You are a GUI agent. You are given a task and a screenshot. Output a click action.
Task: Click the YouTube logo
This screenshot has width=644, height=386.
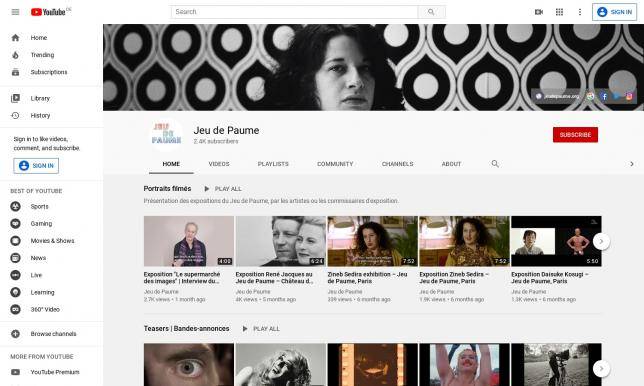coord(48,12)
